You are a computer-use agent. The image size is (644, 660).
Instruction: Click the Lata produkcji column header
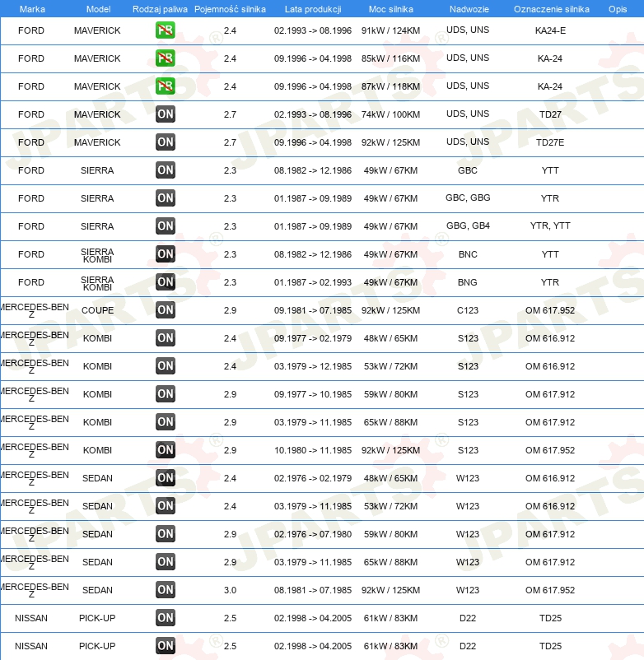(313, 9)
